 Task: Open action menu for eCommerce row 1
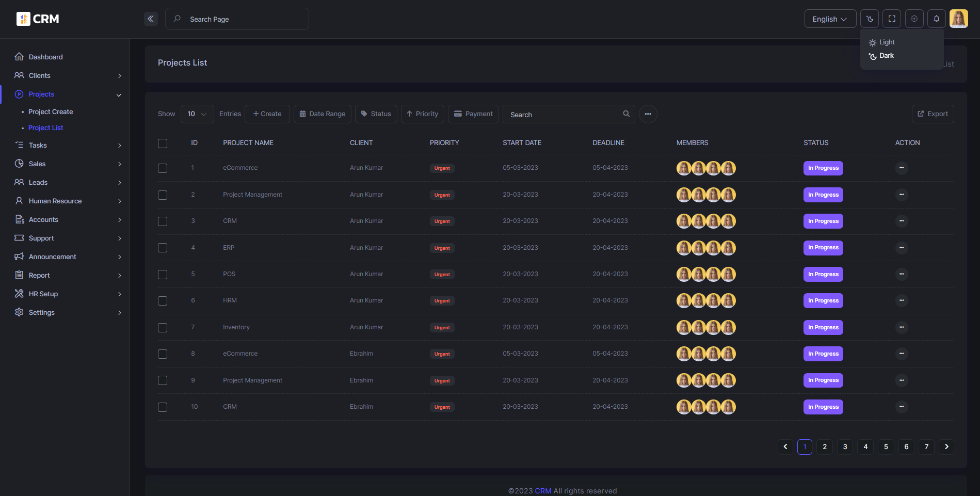point(901,168)
